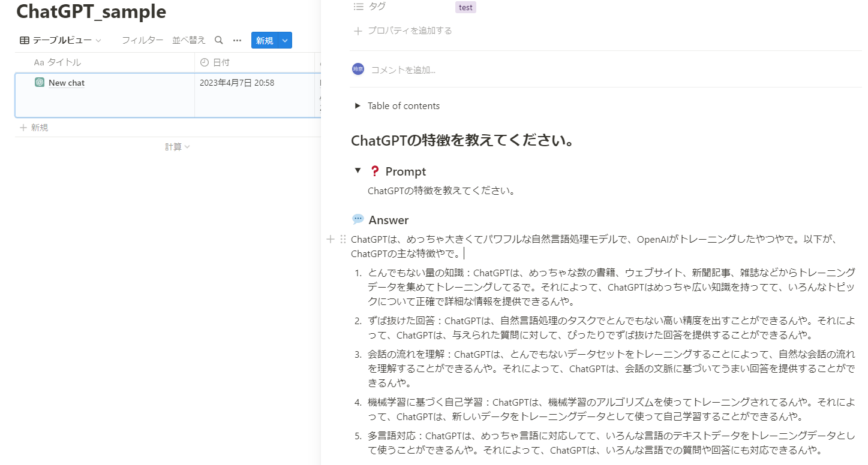Click the コメントを追加 comment field
This screenshot has width=868, height=465.
point(403,70)
